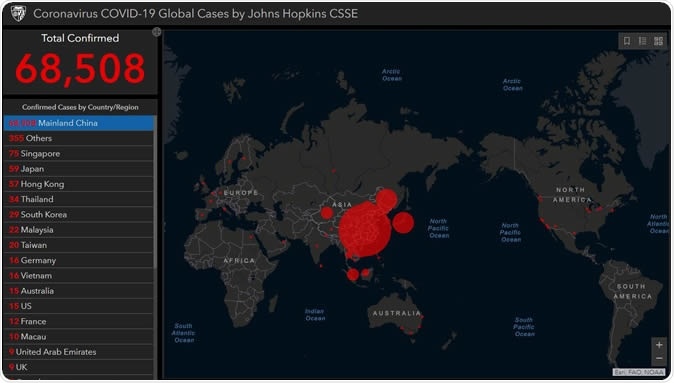
Task: Open the basemap gallery grid icon
Action: click(x=658, y=41)
